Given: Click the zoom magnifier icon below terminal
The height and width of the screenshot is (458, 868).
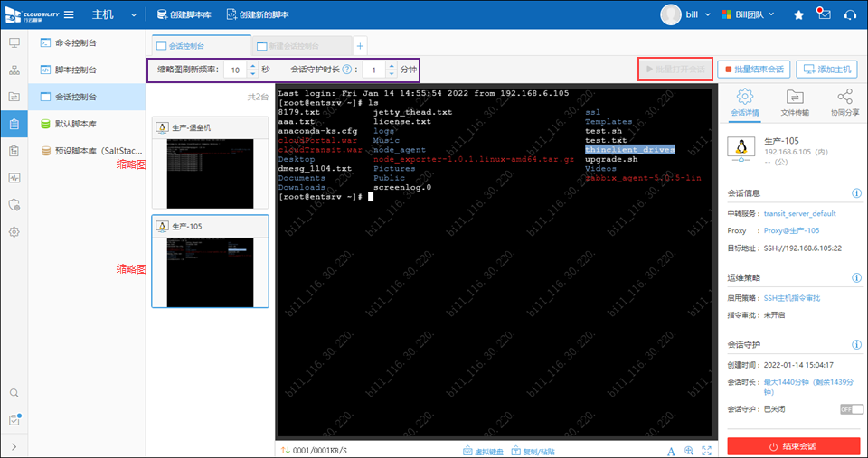Looking at the screenshot, I should 689,450.
